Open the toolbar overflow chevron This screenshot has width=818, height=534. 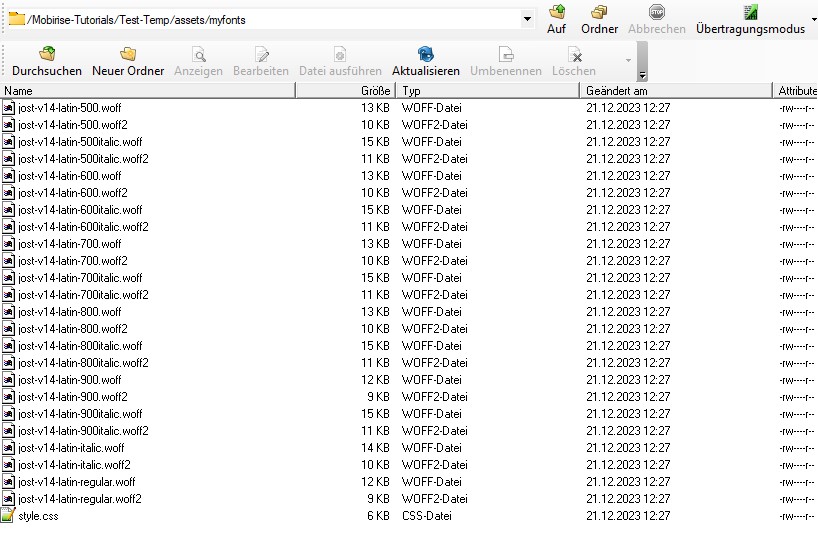coord(642,75)
